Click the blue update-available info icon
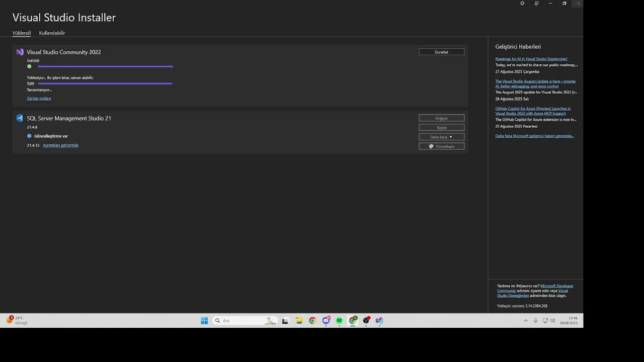 click(29, 136)
